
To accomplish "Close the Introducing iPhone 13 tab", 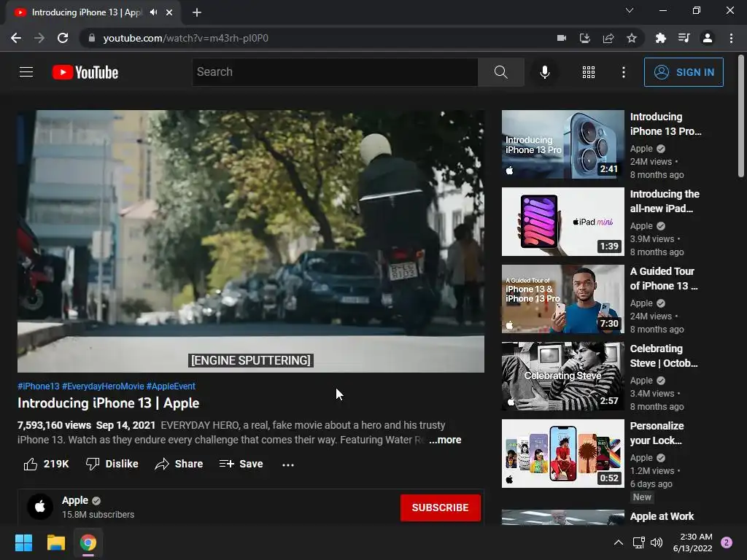I will (x=169, y=12).
